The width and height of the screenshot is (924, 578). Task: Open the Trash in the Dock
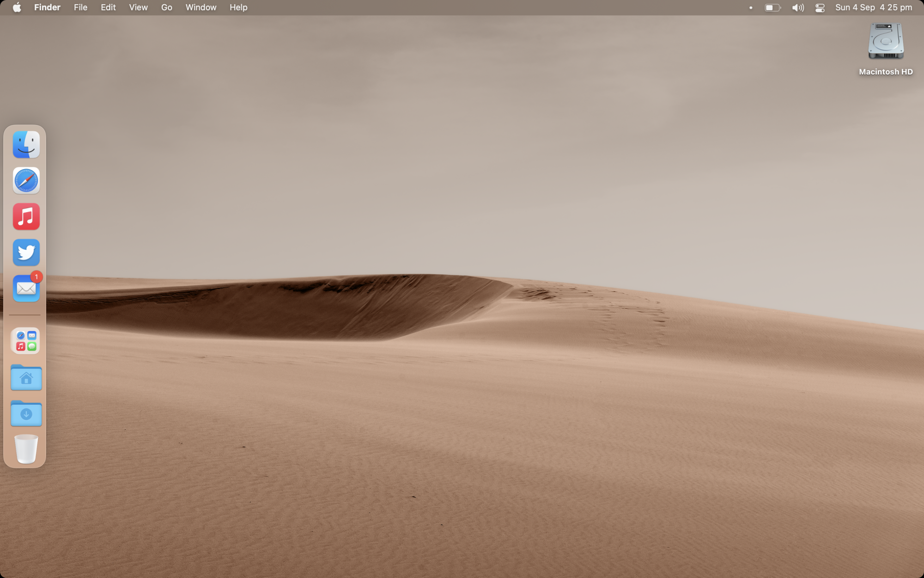[x=26, y=449]
